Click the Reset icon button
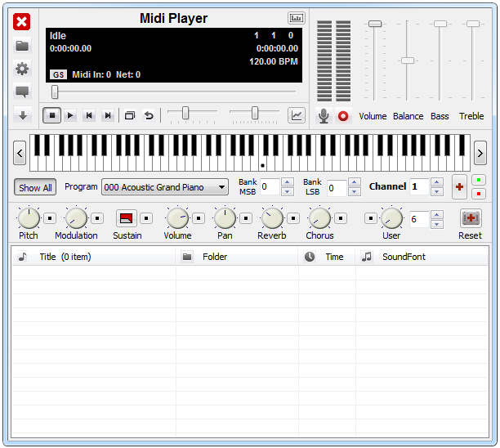Screen dimensions: 500x448 [x=471, y=218]
